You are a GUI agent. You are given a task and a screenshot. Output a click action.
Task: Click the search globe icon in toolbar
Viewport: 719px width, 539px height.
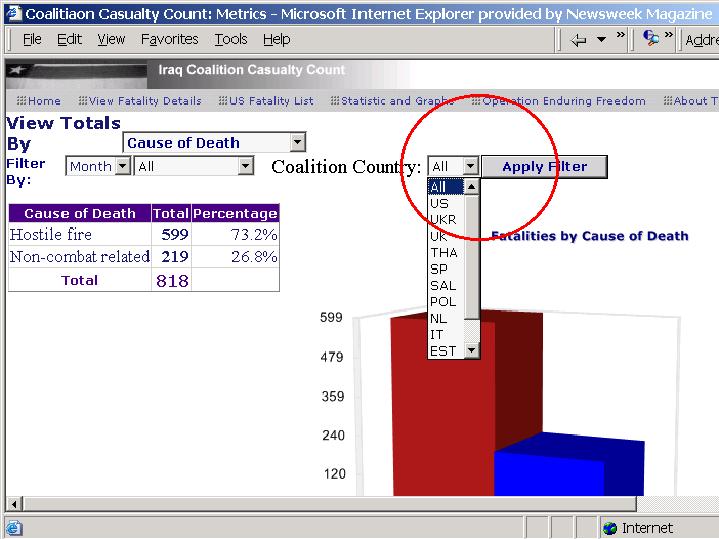click(x=651, y=38)
